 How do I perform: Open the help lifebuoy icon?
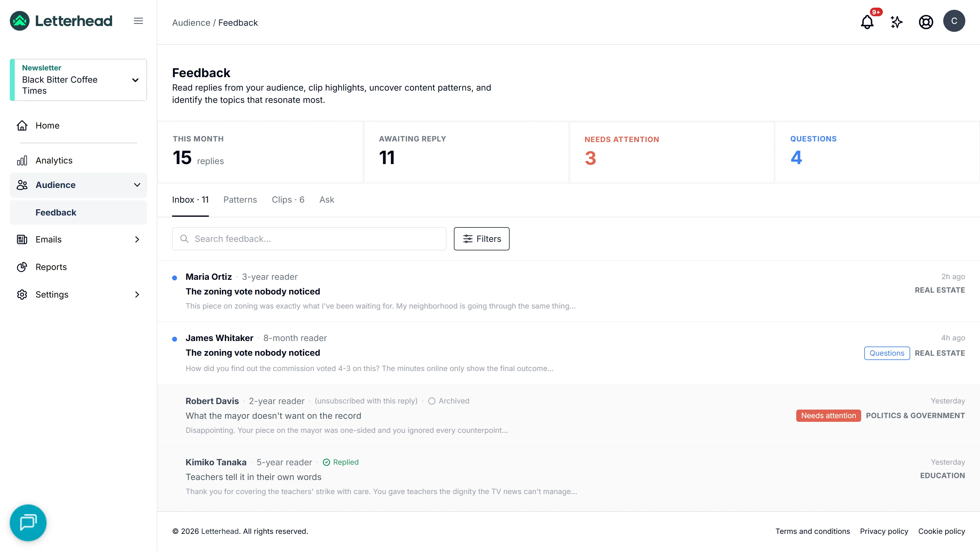click(926, 22)
